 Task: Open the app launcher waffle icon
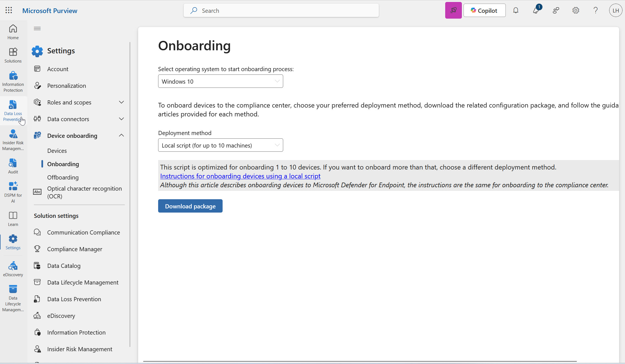tap(9, 10)
